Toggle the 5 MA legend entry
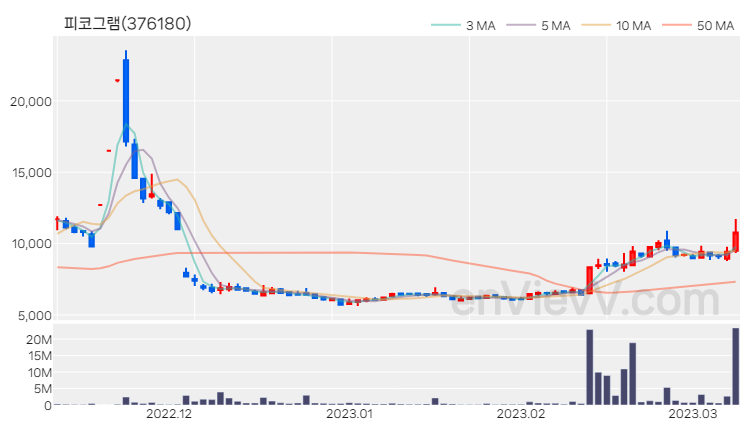The image size is (750, 430). tap(539, 25)
